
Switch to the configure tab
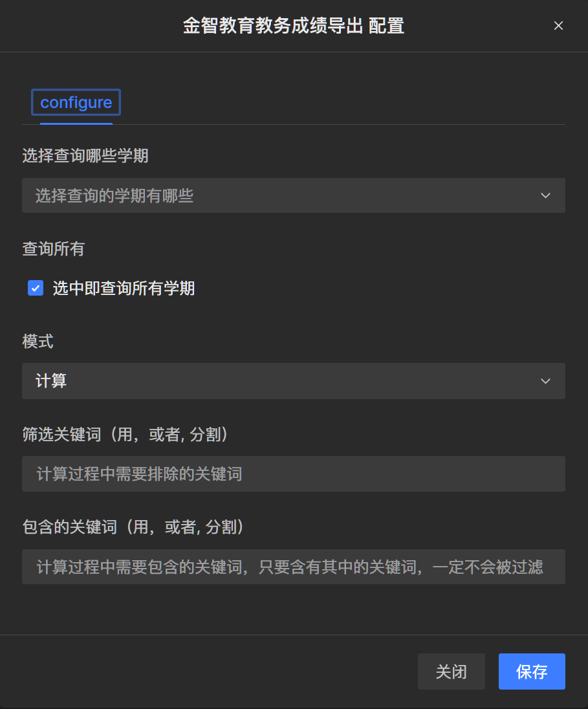[76, 102]
